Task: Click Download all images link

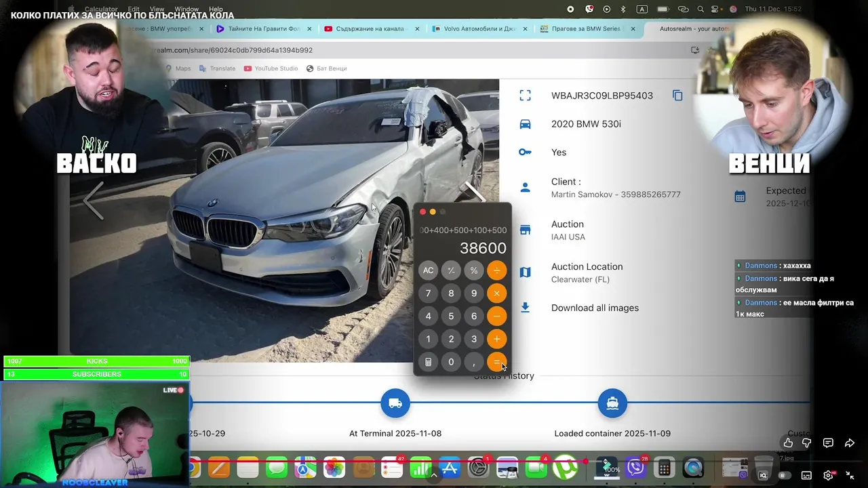Action: (x=595, y=308)
